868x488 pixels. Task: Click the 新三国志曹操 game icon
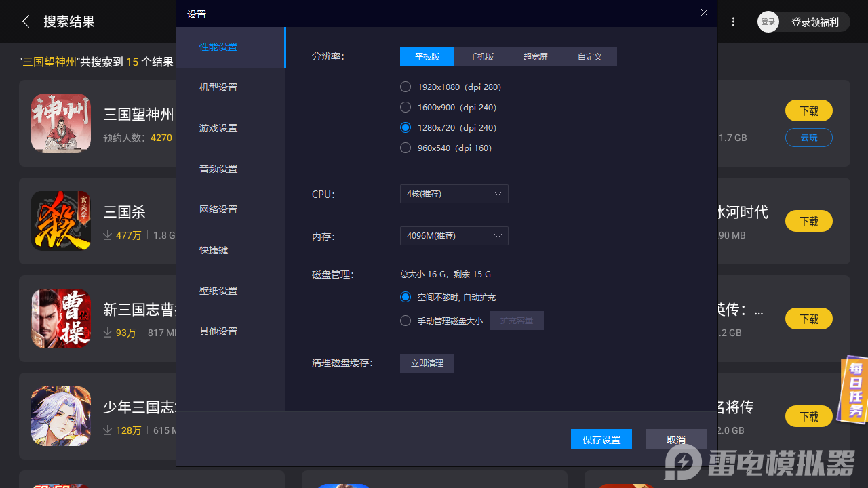60,319
